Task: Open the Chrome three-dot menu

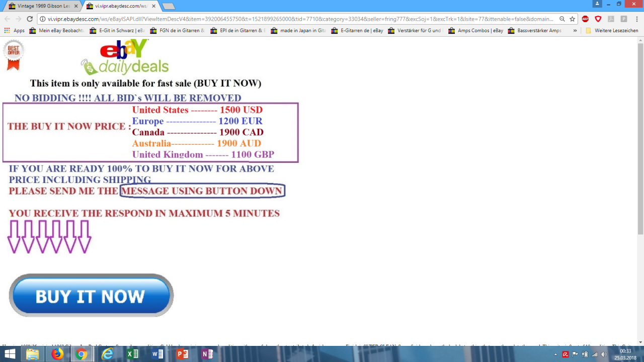Action: click(x=636, y=19)
